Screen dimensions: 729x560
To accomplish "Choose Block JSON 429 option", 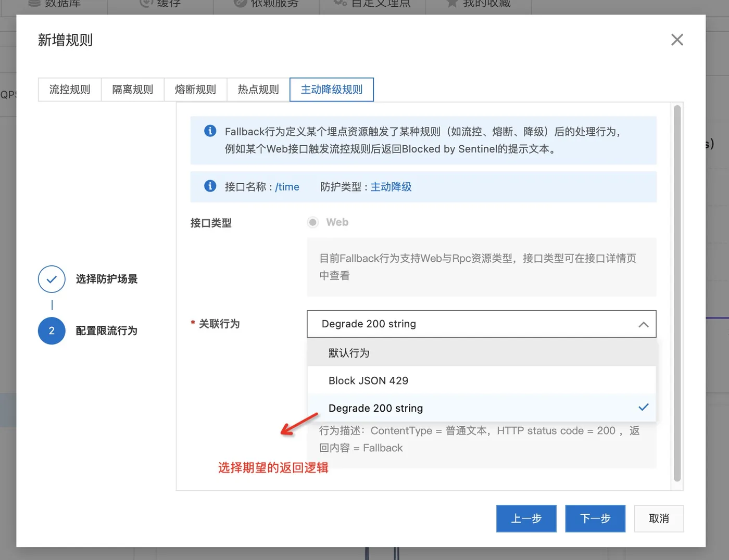I will point(481,380).
